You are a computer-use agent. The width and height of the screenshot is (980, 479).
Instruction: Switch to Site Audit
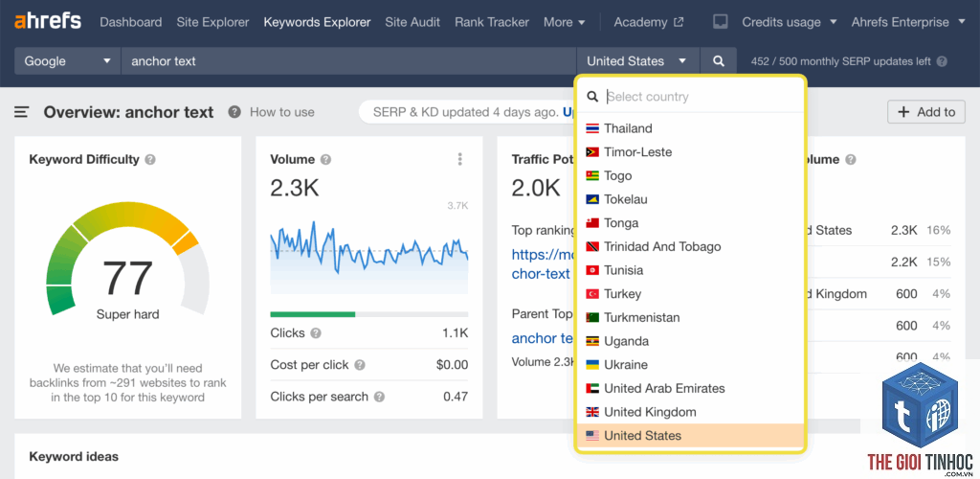tap(412, 22)
